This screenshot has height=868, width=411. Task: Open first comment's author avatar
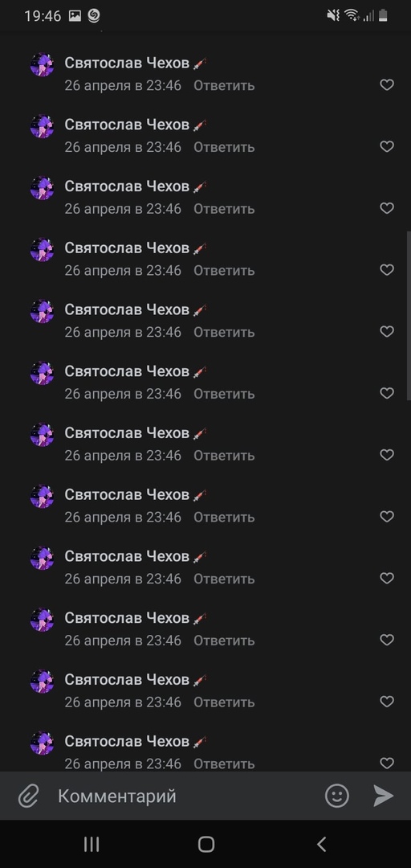pos(42,65)
